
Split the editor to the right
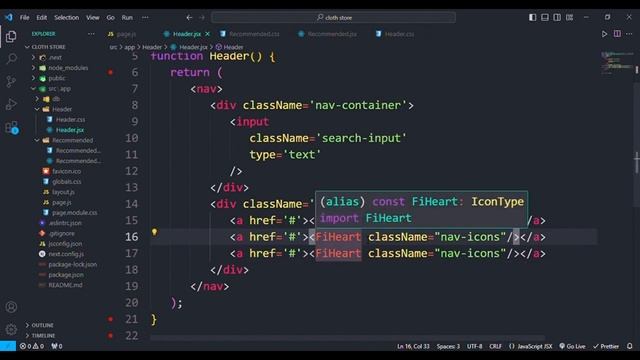click(x=617, y=34)
